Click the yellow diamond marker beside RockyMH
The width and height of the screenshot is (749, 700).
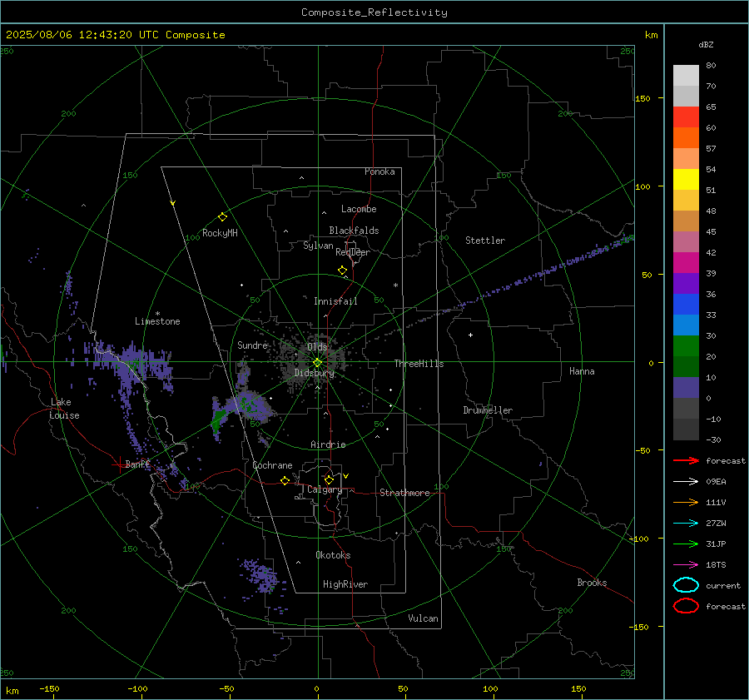[222, 217]
